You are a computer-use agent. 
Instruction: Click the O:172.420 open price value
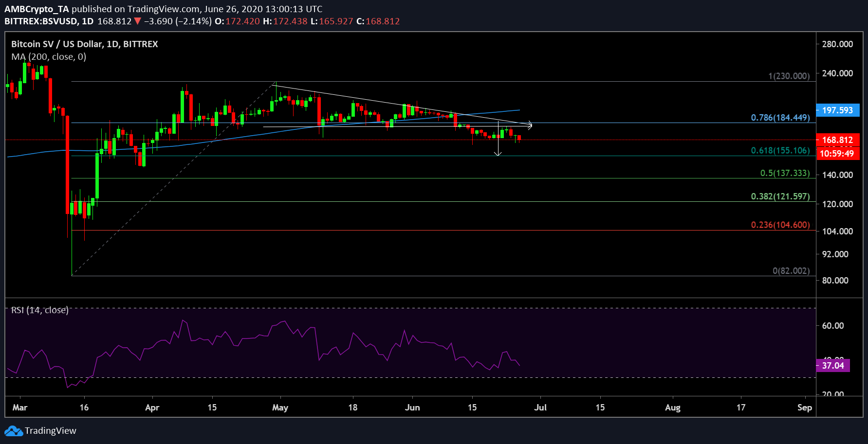click(238, 21)
